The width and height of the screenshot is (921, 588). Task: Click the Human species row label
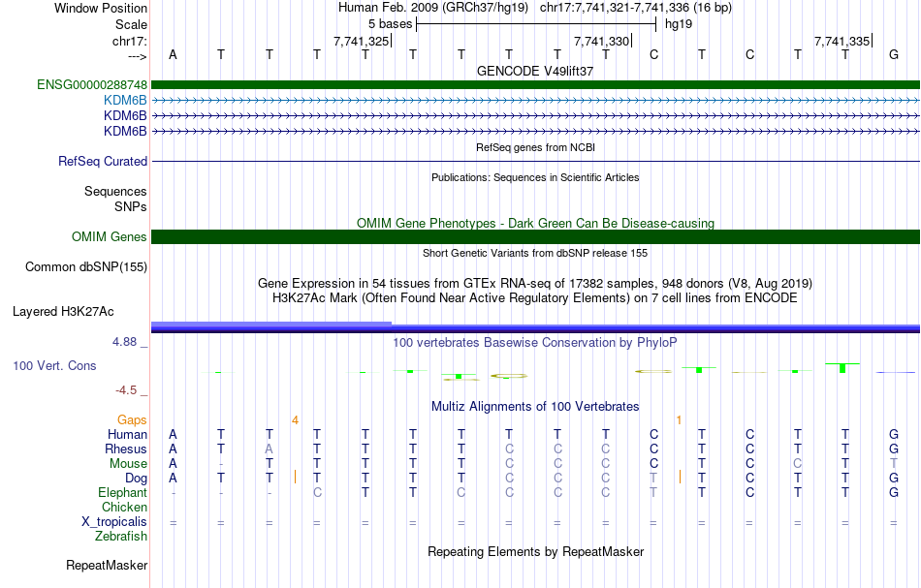click(127, 434)
